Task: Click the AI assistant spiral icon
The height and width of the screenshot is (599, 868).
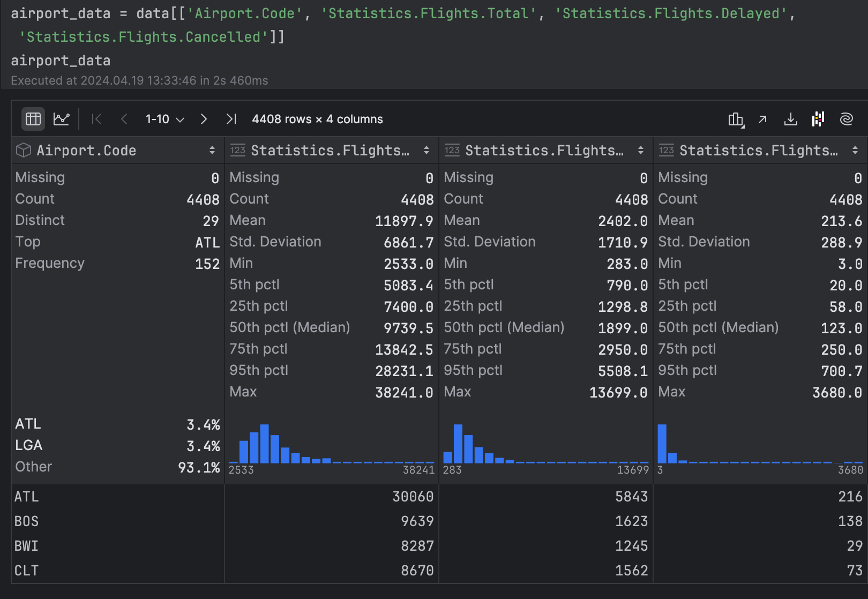Action: click(x=846, y=119)
